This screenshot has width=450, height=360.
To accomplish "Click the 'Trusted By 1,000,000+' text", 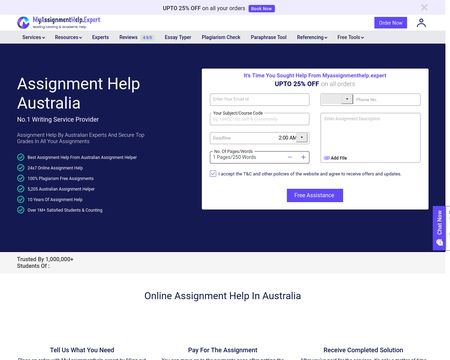I will [x=45, y=259].
